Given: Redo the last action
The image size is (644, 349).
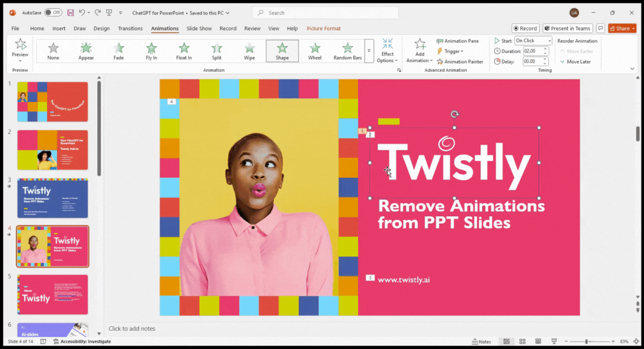Looking at the screenshot, I should (x=98, y=12).
